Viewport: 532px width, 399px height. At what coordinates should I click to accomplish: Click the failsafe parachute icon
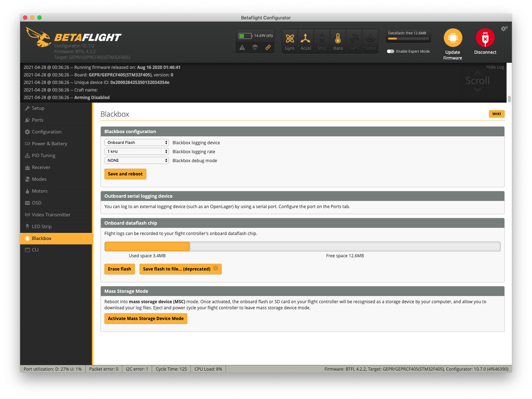pos(255,47)
